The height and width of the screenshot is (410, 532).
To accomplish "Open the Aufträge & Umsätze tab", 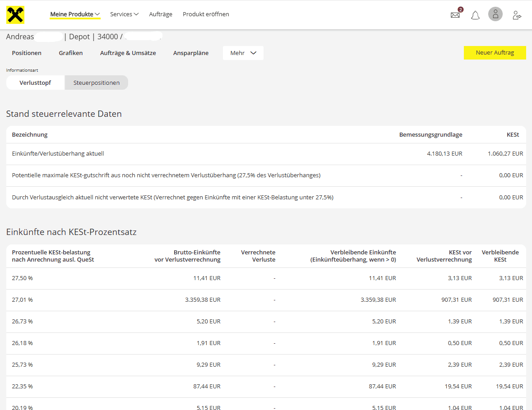I will point(128,53).
